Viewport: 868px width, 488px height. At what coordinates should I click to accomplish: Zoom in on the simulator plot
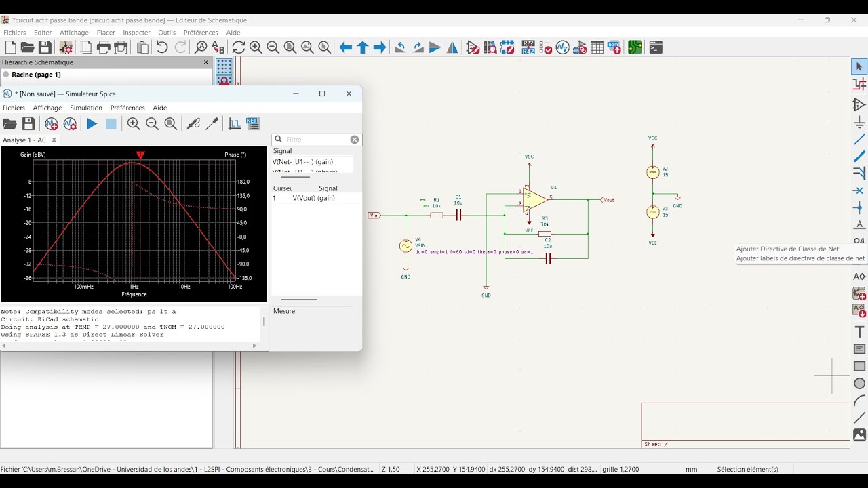pyautogui.click(x=134, y=124)
